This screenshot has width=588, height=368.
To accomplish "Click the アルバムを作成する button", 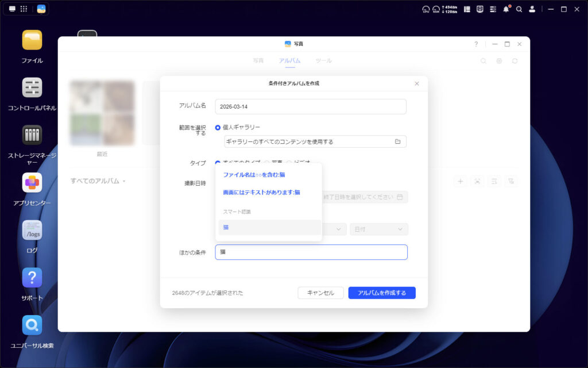I will 381,293.
